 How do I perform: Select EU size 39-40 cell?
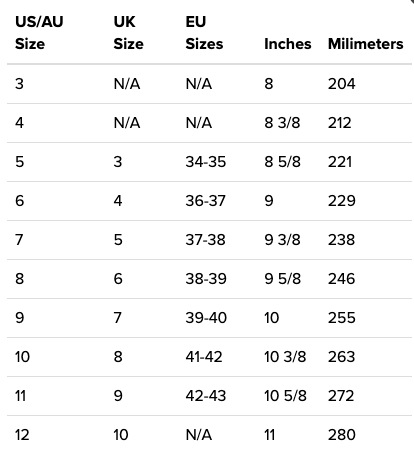206,318
